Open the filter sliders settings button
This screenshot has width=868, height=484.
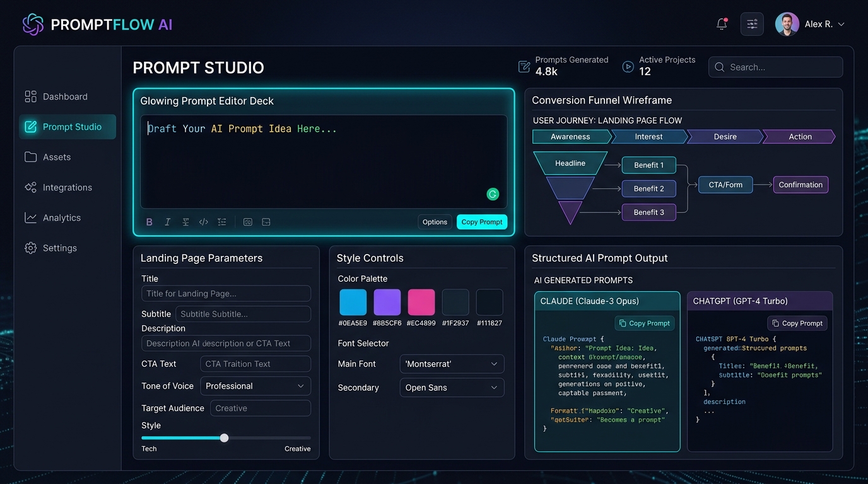point(752,24)
